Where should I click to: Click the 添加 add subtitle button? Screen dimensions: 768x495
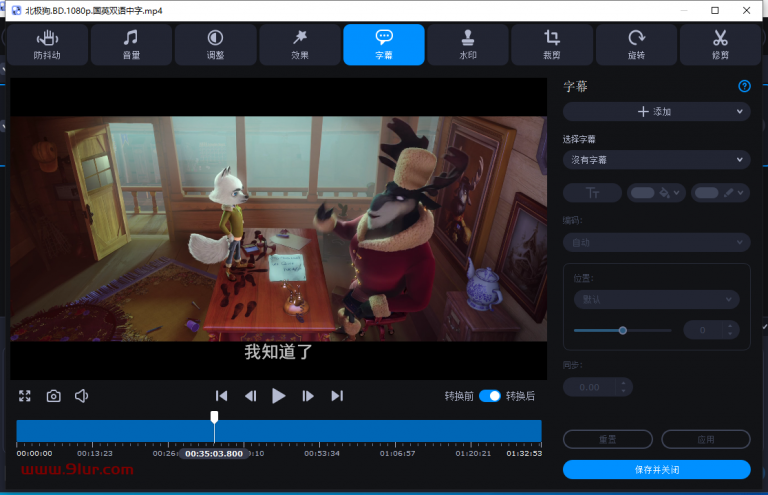click(654, 112)
